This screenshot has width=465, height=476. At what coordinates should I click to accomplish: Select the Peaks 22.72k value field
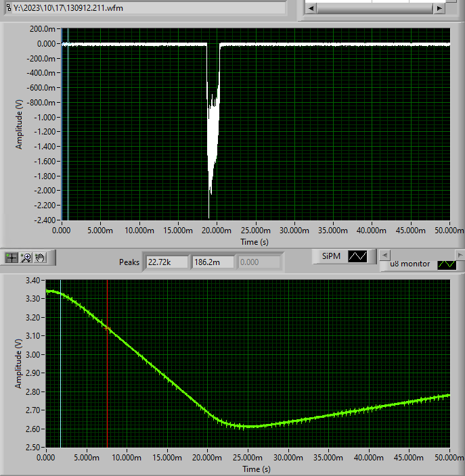tap(167, 262)
